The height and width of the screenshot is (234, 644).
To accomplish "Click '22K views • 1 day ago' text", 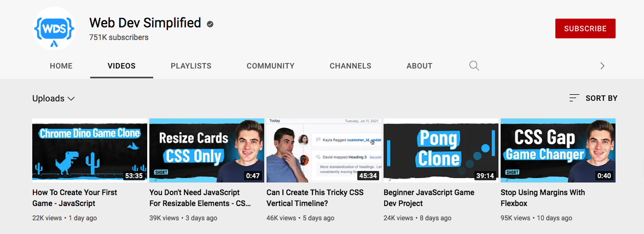I will click(x=65, y=218).
